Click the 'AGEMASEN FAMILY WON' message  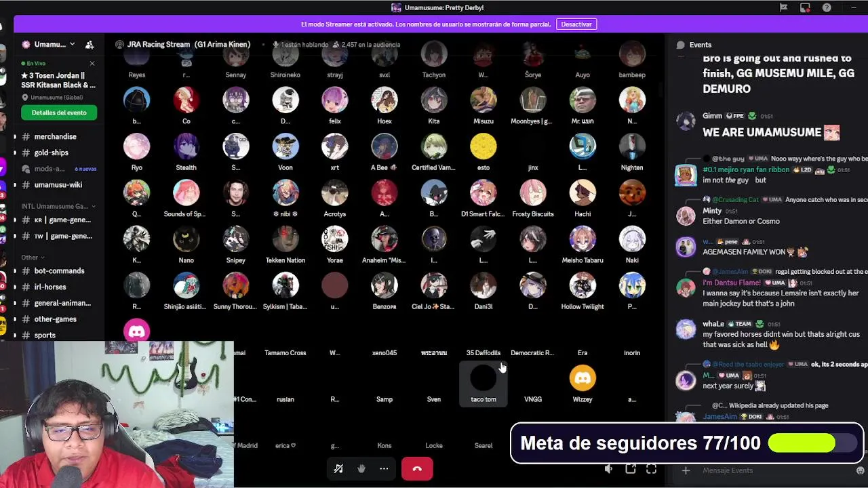tap(755, 252)
